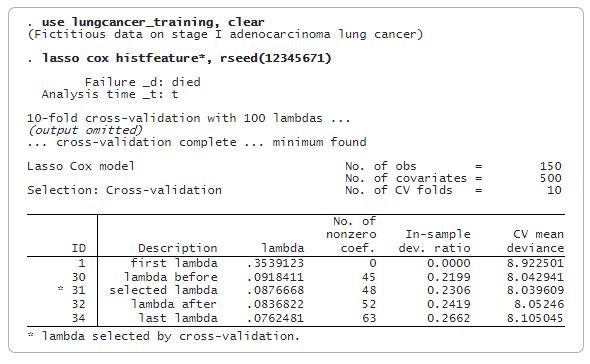Click the 'lambda after' row description
Viewport: 590px width, 364px height.
click(x=174, y=304)
